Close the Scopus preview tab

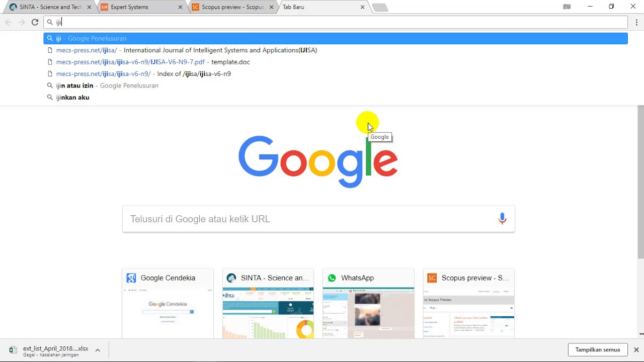click(271, 7)
